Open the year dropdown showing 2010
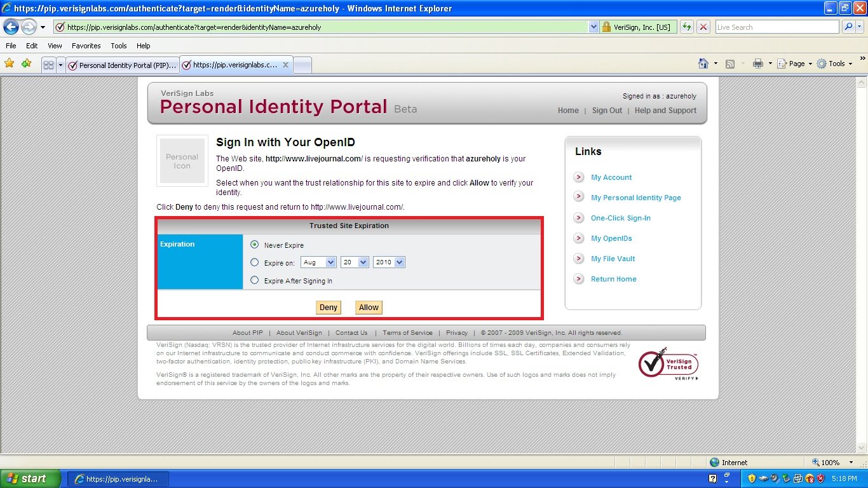This screenshot has width=868, height=488. point(389,262)
